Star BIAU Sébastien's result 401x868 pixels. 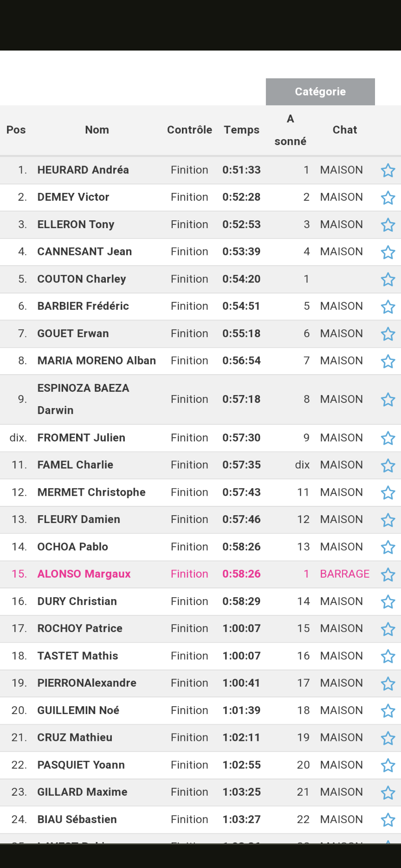[x=388, y=820]
